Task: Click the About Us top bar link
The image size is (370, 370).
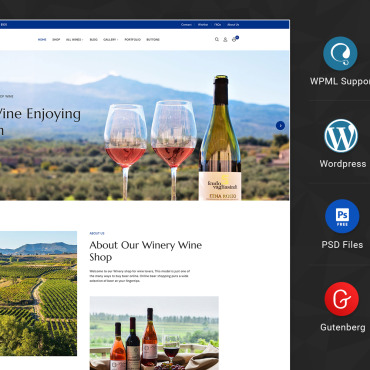Action: point(233,25)
